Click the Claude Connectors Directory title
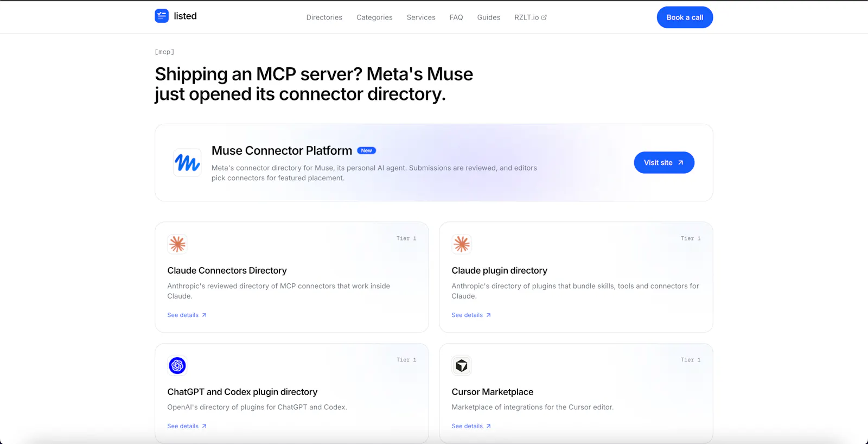868x444 pixels. [227, 270]
